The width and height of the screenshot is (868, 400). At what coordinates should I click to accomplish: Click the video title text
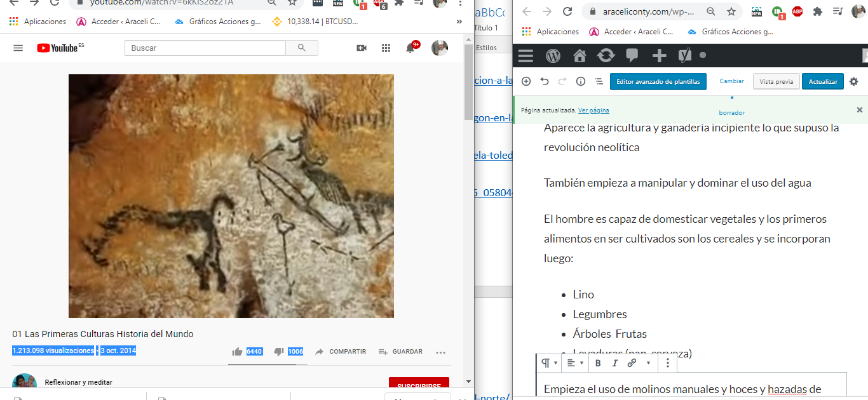pyautogui.click(x=103, y=334)
